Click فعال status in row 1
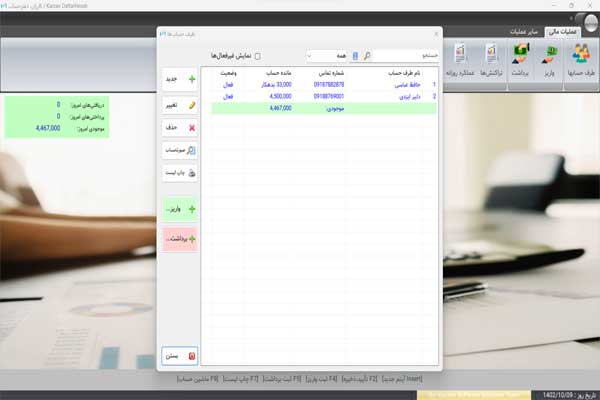600x400 pixels. tap(228, 85)
